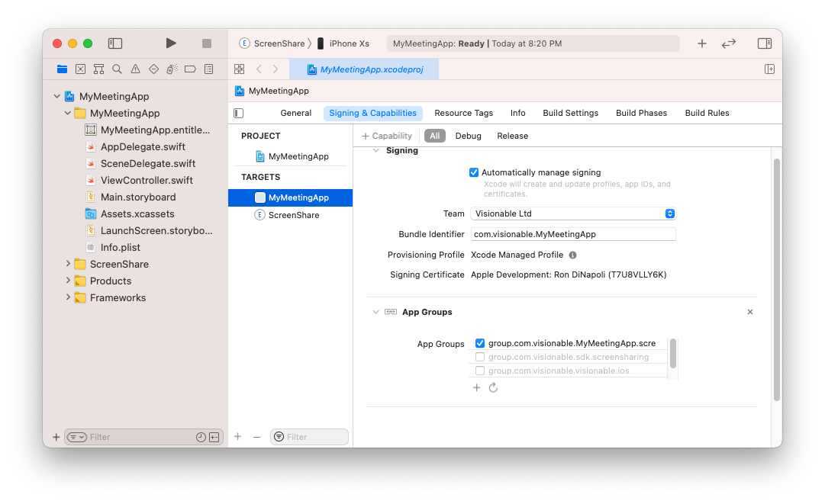Check group.com.visionable.visionable.ios app group
Viewport: 825px width, 504px height.
tap(480, 371)
